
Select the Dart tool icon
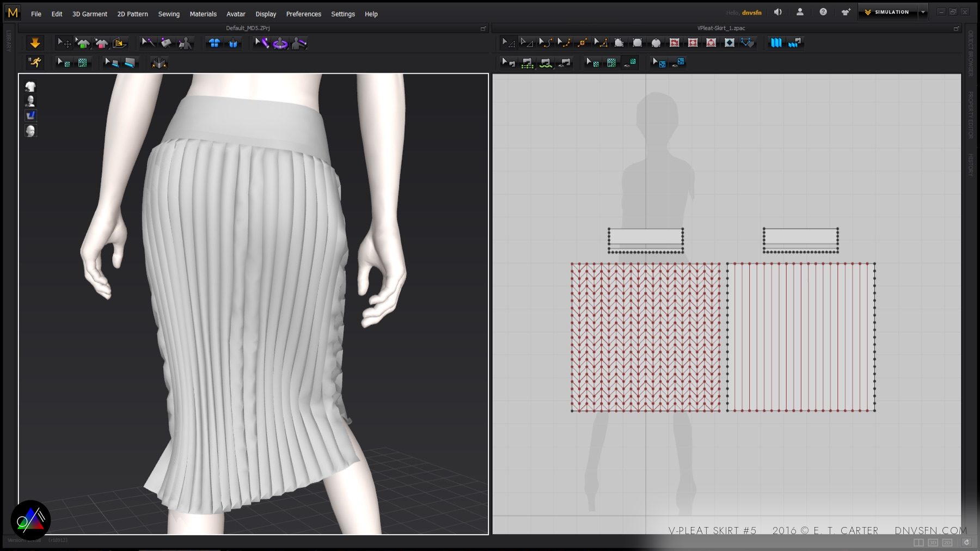pyautogui.click(x=730, y=42)
